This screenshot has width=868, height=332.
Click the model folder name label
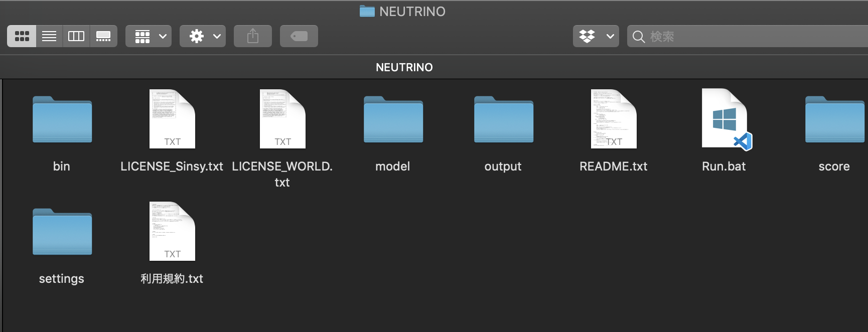coord(393,167)
